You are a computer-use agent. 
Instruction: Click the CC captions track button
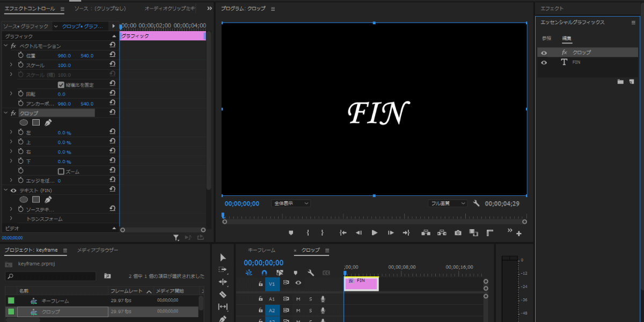[326, 273]
